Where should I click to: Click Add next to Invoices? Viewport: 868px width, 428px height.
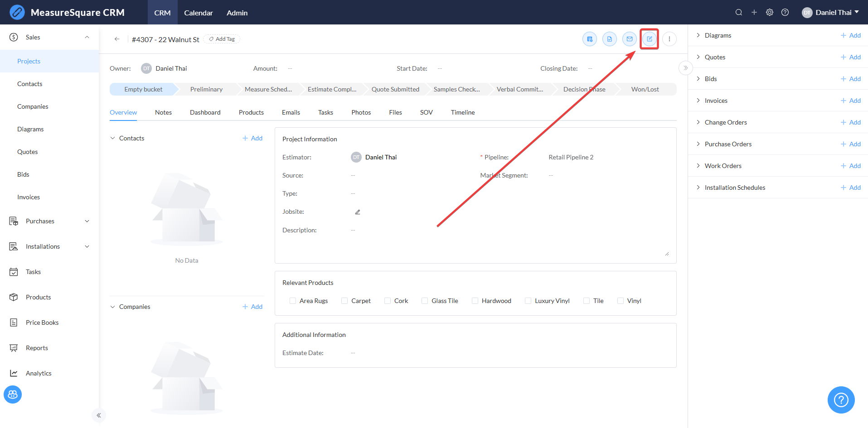click(851, 101)
